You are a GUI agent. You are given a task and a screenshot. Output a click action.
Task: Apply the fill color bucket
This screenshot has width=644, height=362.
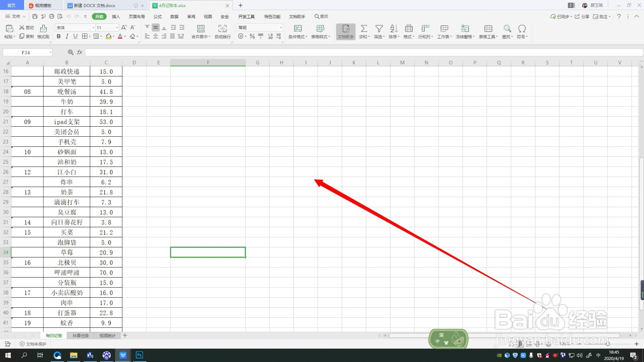pyautogui.click(x=108, y=36)
